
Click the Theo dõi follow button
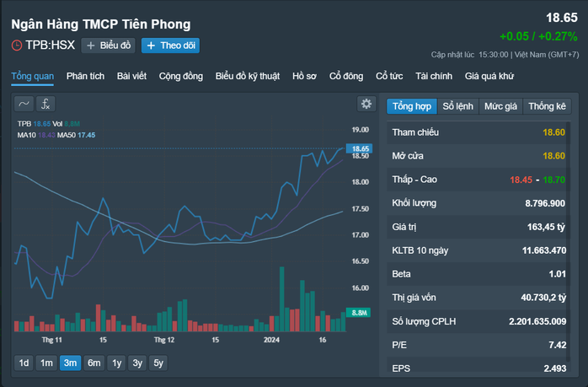pos(171,46)
